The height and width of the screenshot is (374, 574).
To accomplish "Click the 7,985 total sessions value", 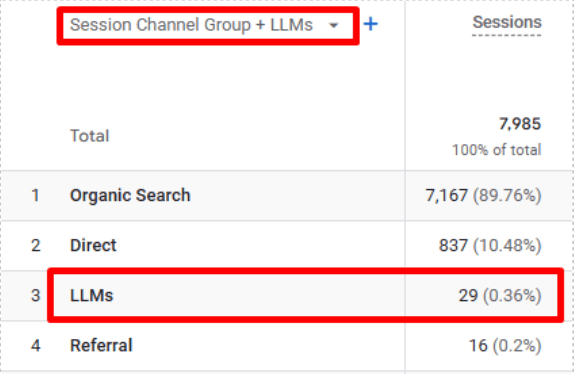I will [x=520, y=124].
